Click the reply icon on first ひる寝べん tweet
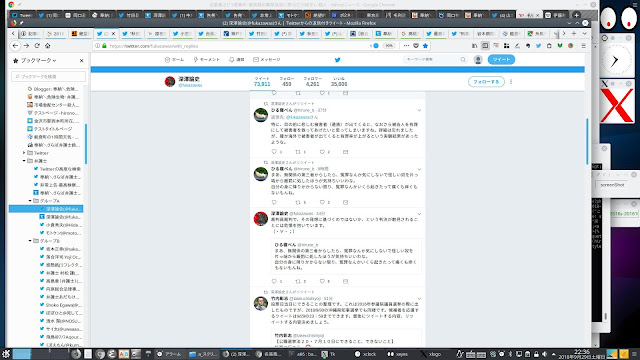 click(x=274, y=152)
